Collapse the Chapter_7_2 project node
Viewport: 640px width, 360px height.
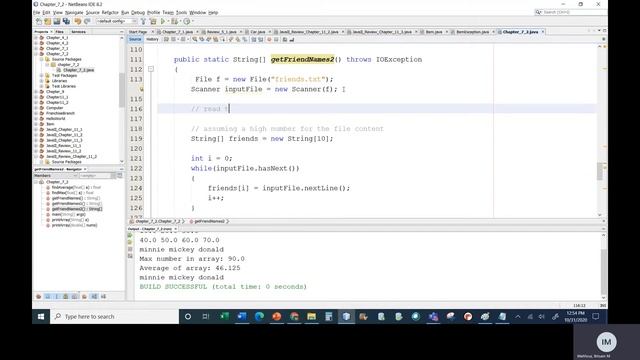(x=36, y=54)
